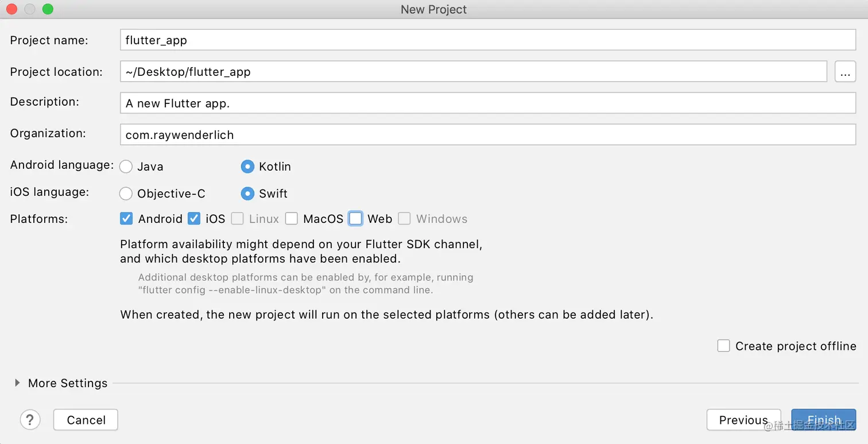
Task: Click the Finish button
Action: [824, 420]
